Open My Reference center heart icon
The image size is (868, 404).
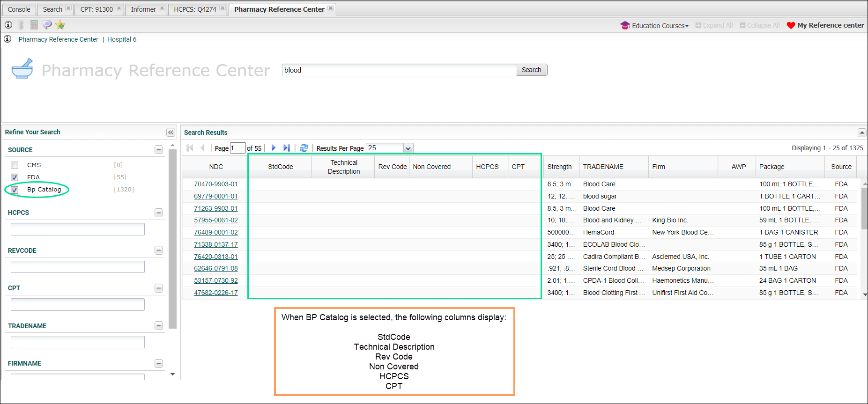[x=791, y=25]
